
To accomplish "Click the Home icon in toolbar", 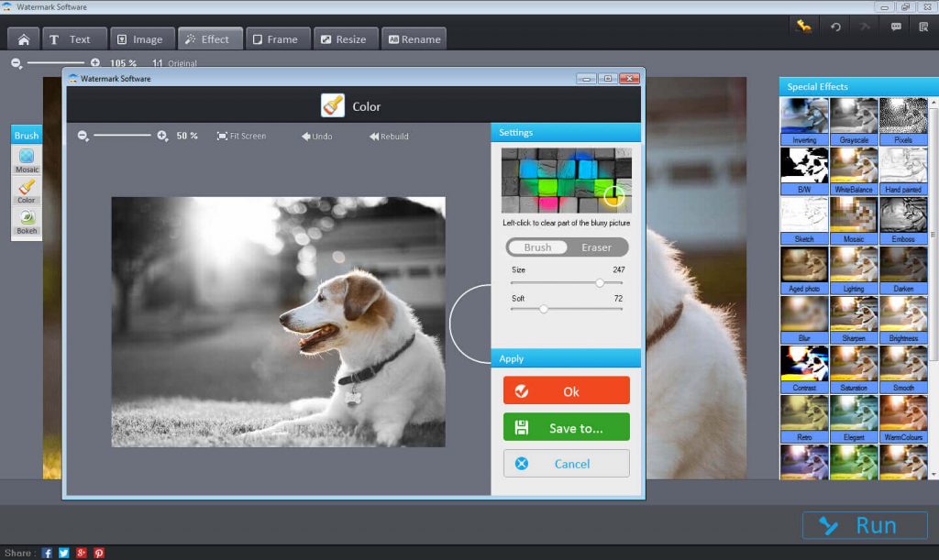I will (x=23, y=39).
